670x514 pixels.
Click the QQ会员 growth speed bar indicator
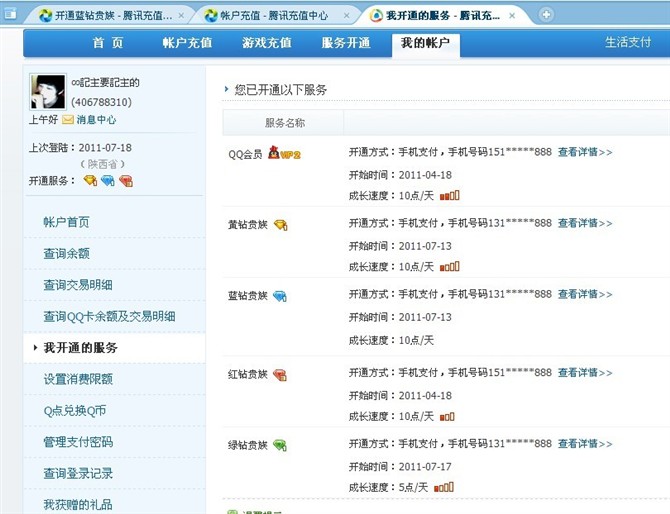[x=450, y=195]
